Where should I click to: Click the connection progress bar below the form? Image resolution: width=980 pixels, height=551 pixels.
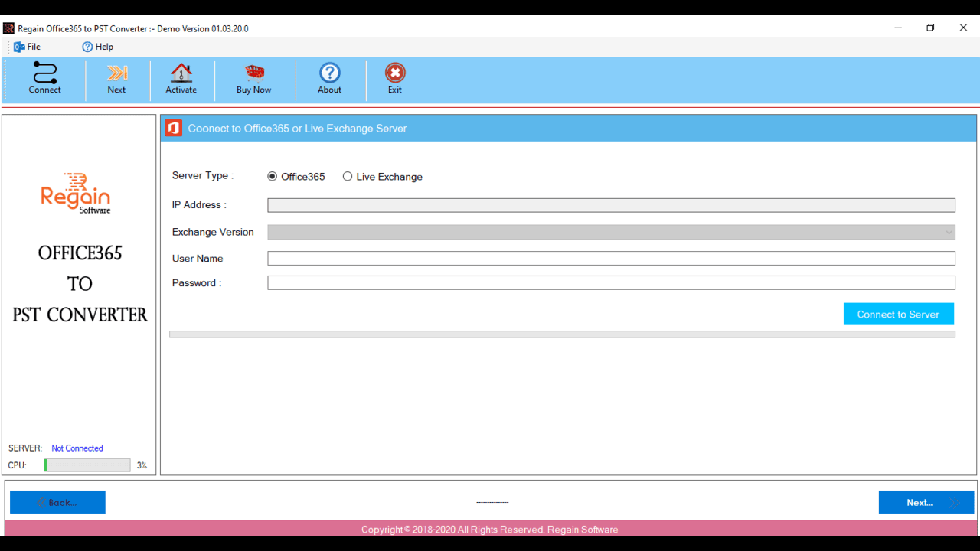[x=562, y=334]
